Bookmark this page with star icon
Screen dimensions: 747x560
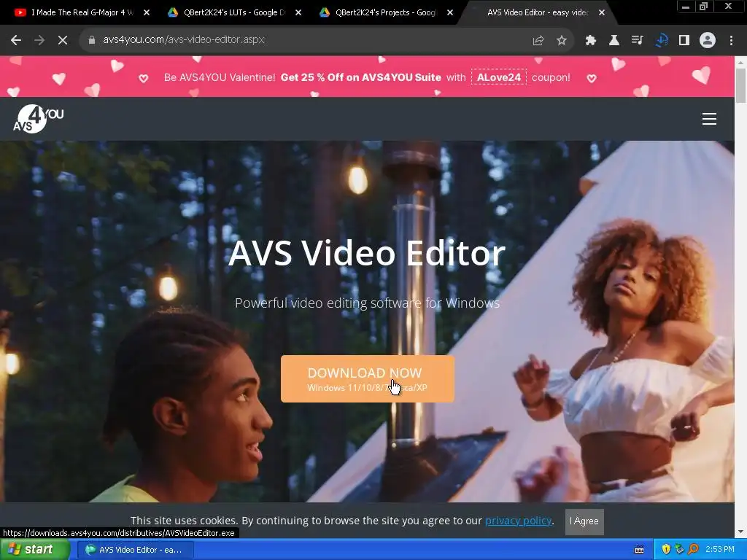tap(562, 41)
